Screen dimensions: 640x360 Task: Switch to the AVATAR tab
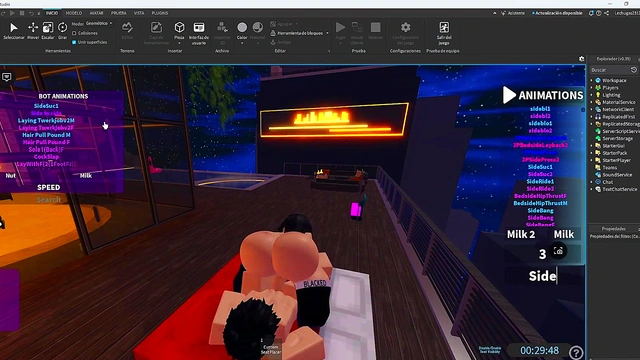96,13
